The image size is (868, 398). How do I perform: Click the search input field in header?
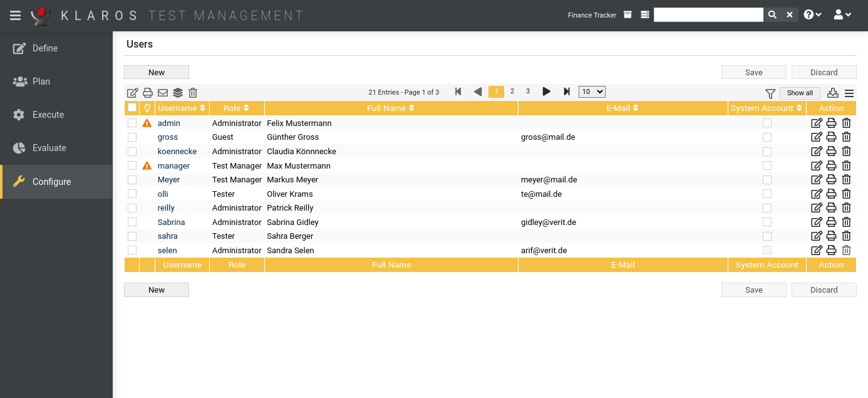point(708,15)
